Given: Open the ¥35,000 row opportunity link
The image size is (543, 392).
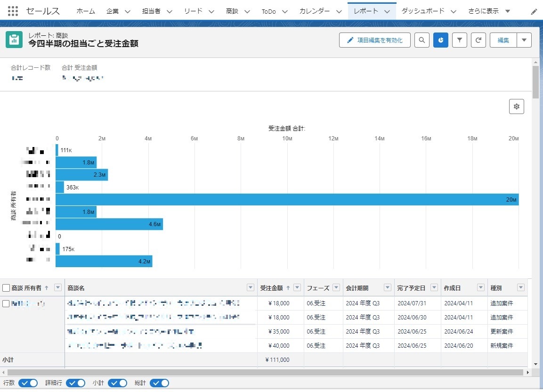Looking at the screenshot, I should pos(130,331).
